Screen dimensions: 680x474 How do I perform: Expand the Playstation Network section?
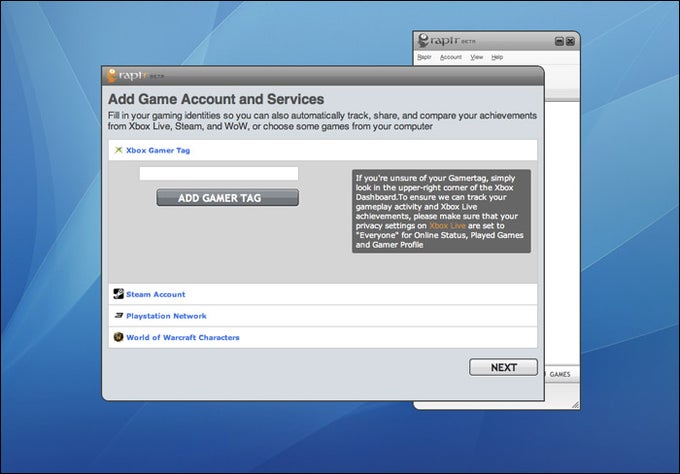click(323, 316)
